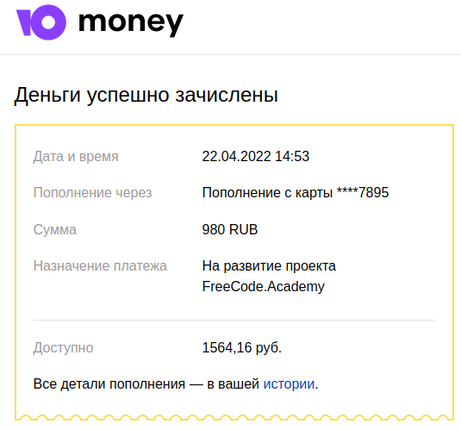Click the "Сумма" label
461x430 pixels.
tap(55, 230)
